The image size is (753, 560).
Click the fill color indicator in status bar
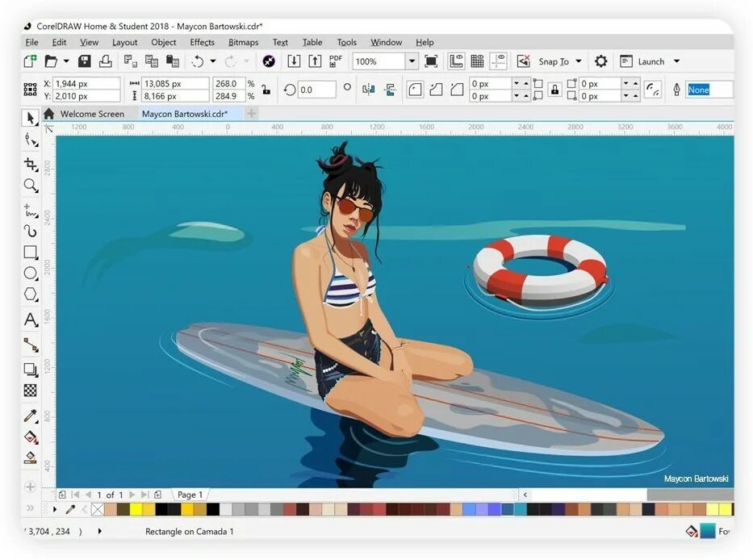[x=708, y=531]
